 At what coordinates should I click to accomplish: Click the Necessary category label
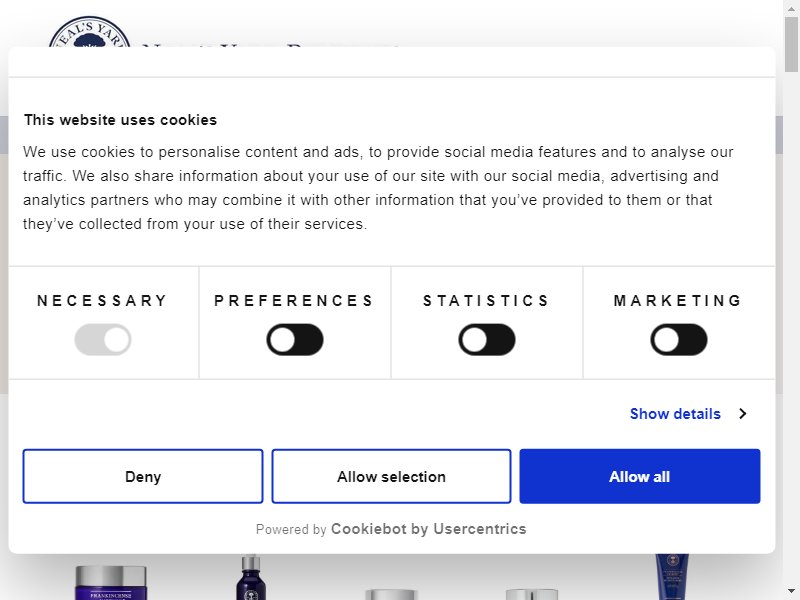coord(103,301)
